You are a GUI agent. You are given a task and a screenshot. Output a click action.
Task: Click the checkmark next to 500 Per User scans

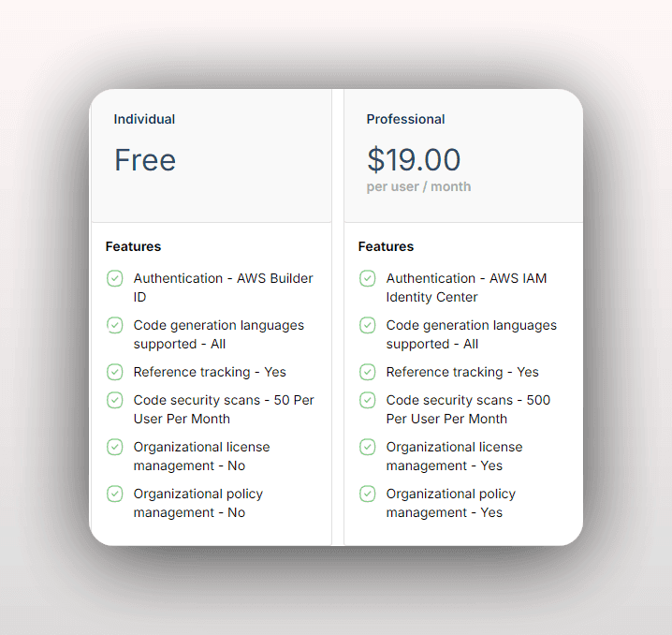tap(368, 400)
